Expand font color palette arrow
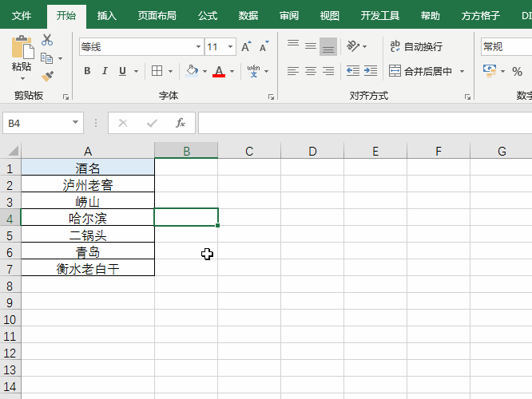The height and width of the screenshot is (399, 532). click(232, 71)
